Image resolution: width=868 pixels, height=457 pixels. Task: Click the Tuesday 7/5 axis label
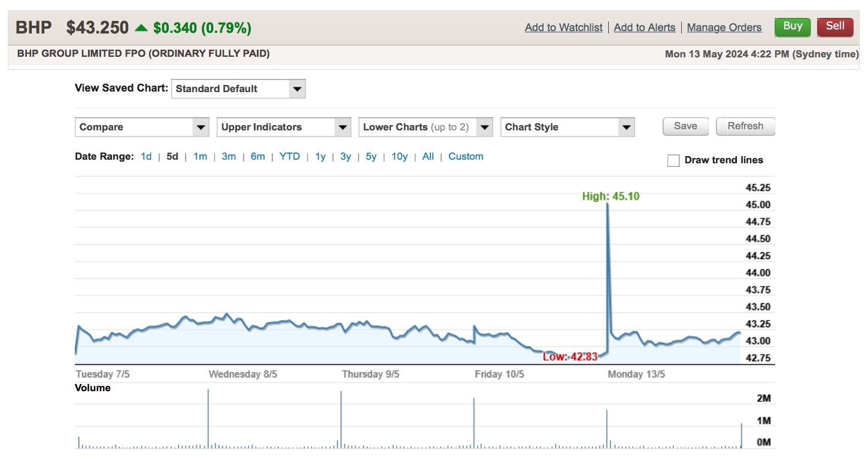click(x=102, y=374)
